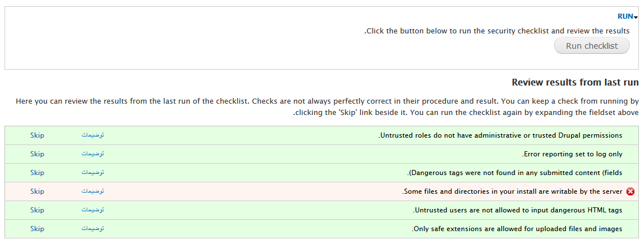Screen dimensions: 644x243
Task: Skip the Error reporting check
Action: 37,154
